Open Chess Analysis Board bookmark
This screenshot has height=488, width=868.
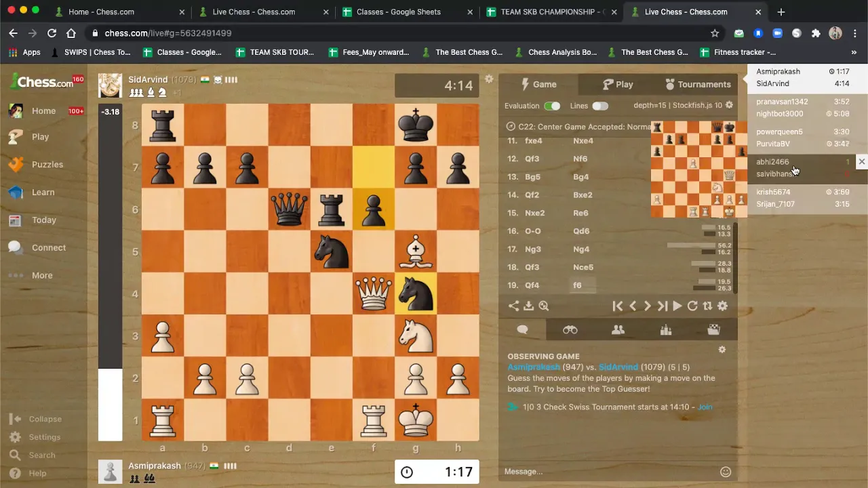click(555, 52)
